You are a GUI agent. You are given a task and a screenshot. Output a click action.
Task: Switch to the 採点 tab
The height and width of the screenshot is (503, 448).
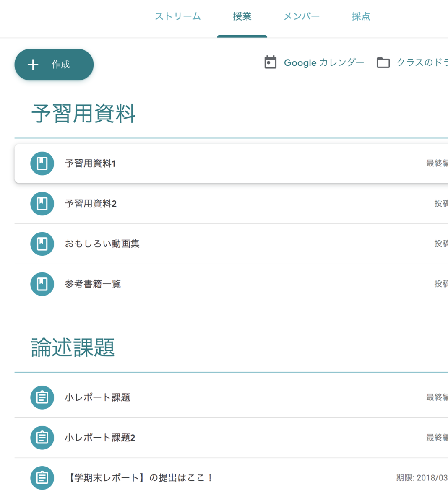pos(360,16)
